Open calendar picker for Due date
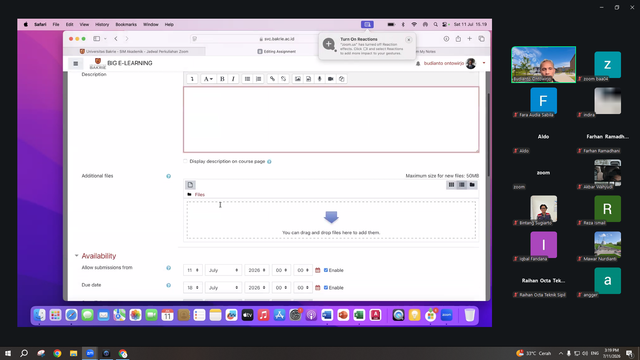640x360 pixels. pyautogui.click(x=318, y=288)
